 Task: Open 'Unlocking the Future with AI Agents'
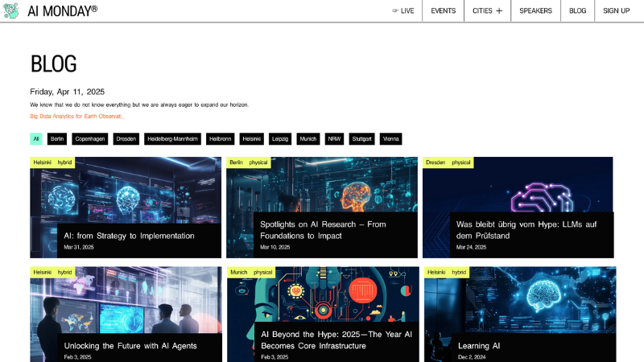[x=130, y=346]
